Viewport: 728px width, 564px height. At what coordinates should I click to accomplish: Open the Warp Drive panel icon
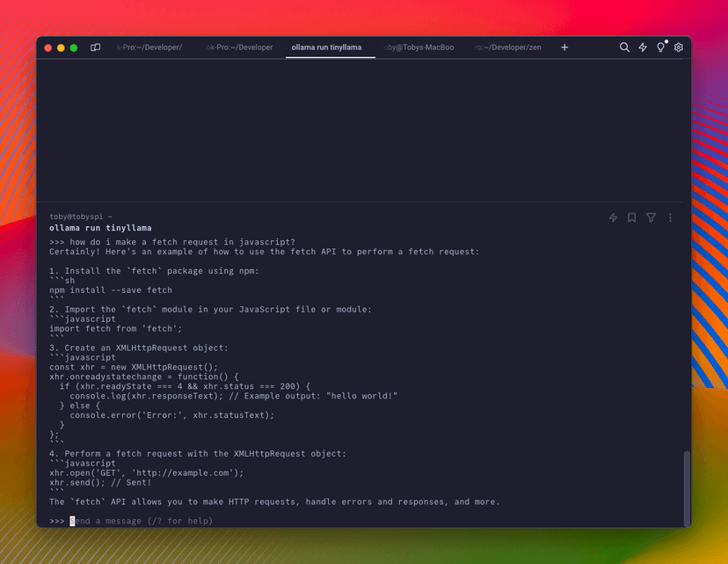pyautogui.click(x=96, y=48)
